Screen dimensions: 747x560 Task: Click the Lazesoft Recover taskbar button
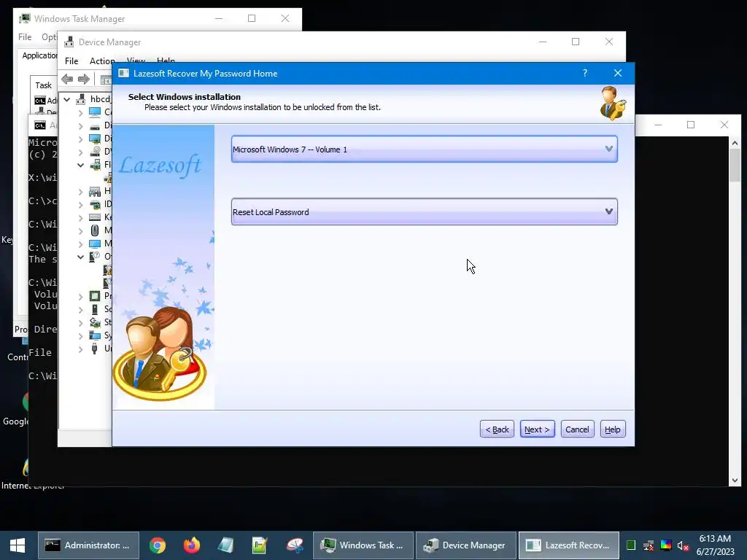(569, 545)
